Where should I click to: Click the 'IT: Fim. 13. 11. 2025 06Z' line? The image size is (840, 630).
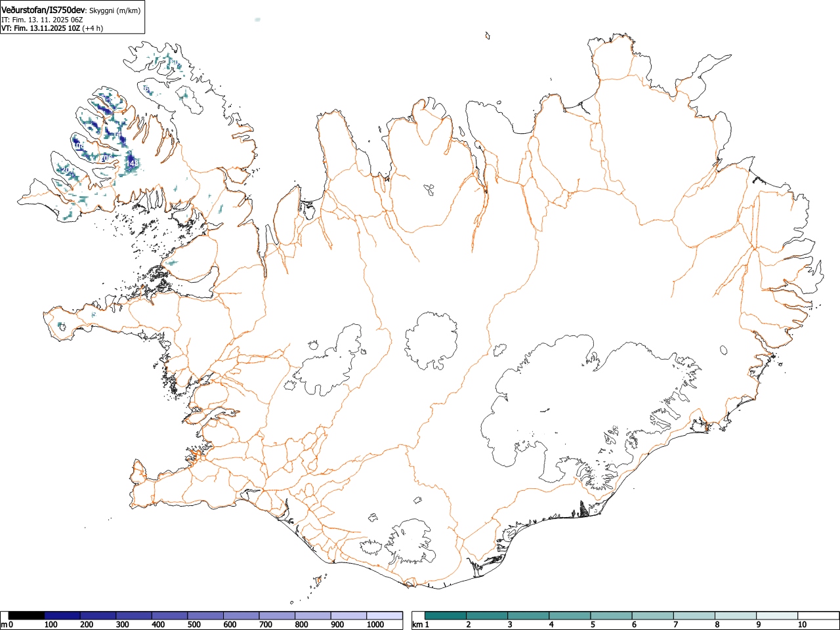tap(42, 20)
